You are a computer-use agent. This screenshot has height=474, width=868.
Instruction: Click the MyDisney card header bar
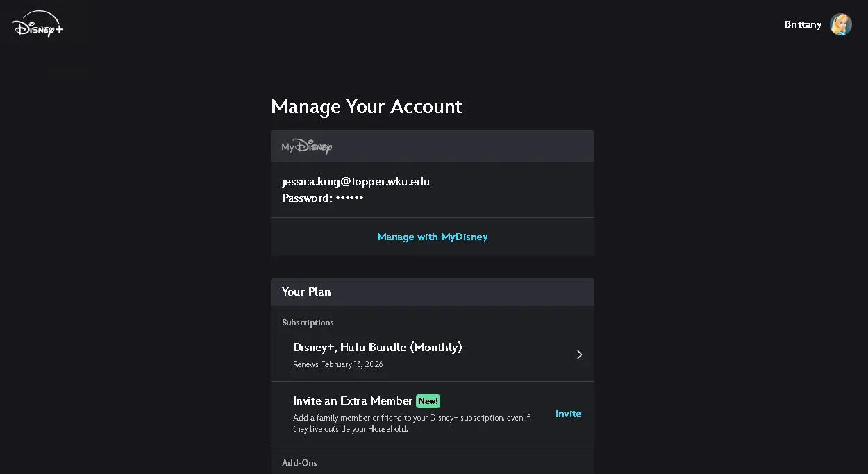coord(433,146)
